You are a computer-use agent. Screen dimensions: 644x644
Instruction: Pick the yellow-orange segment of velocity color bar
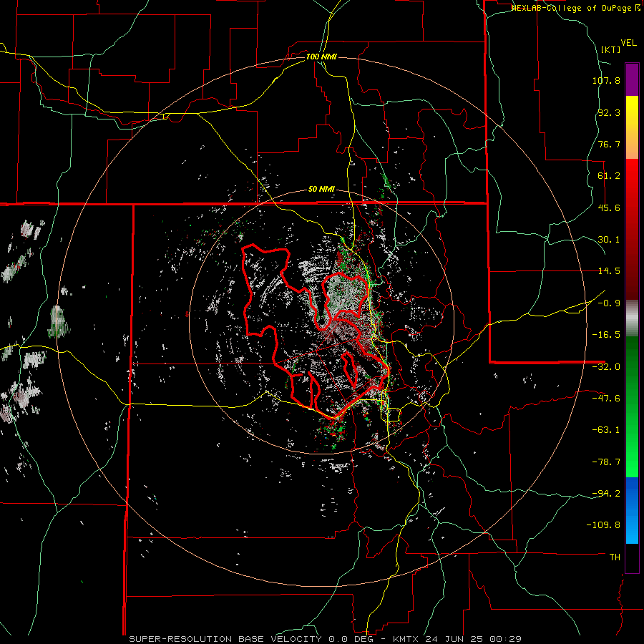(632, 127)
